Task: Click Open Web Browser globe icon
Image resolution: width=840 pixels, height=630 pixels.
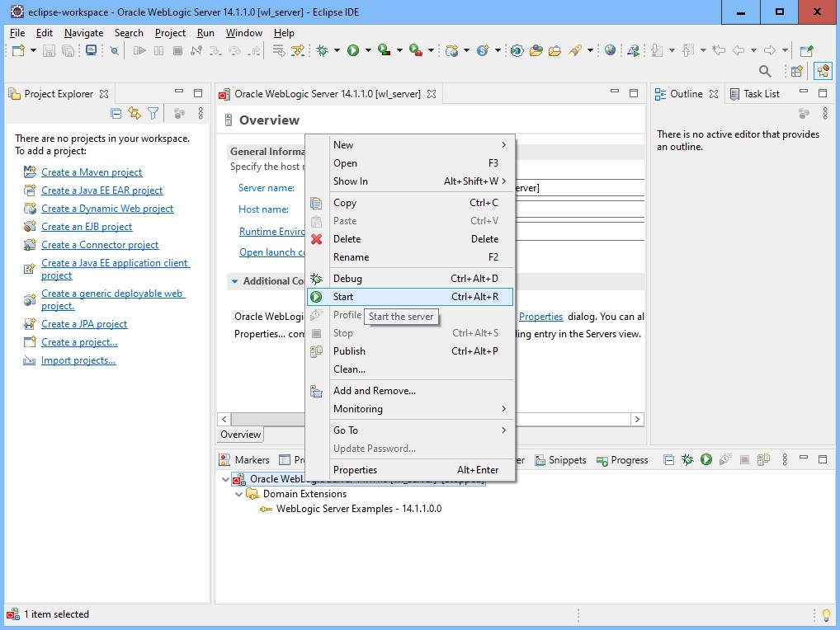Action: (x=610, y=51)
